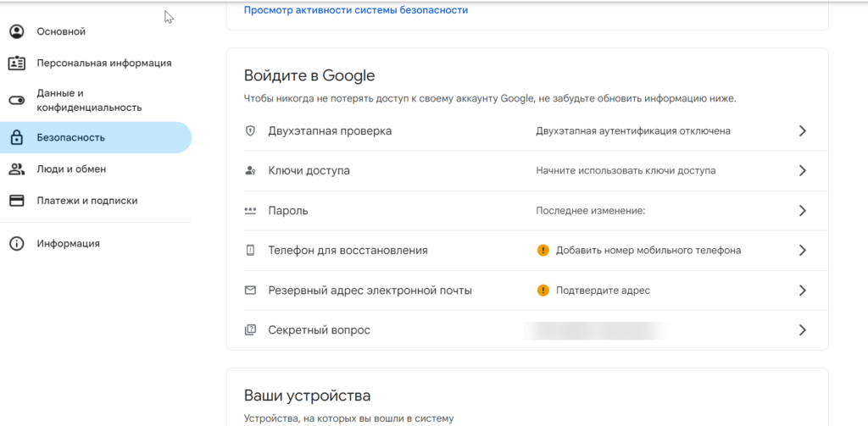Click the passkey icon beside Ключи доступа

point(250,171)
